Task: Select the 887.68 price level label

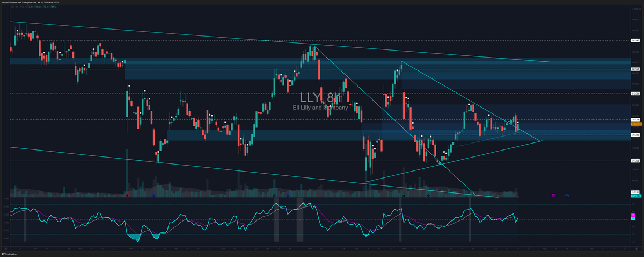Action: coord(635,69)
